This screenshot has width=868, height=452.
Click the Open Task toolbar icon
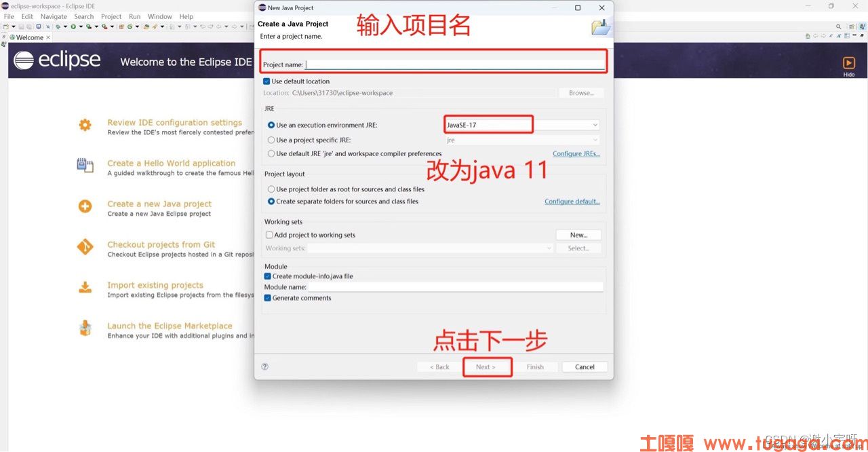coord(155,26)
